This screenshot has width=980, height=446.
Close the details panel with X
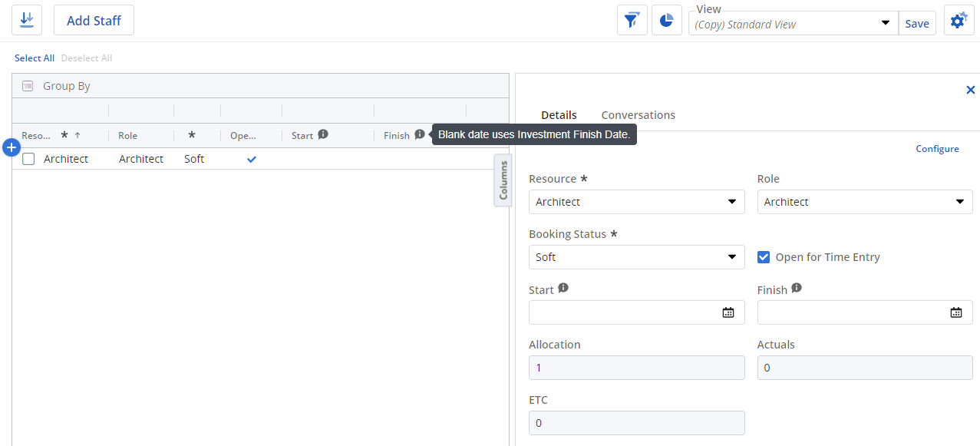point(970,90)
